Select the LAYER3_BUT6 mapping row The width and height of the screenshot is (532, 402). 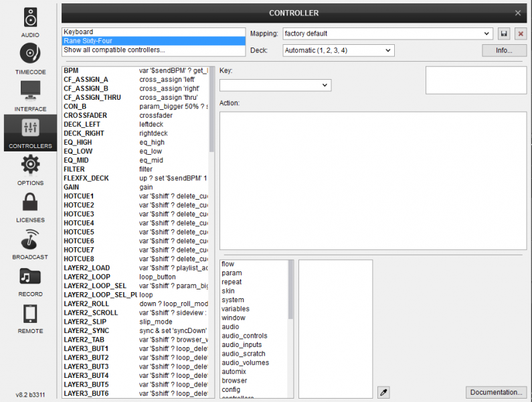point(136,393)
